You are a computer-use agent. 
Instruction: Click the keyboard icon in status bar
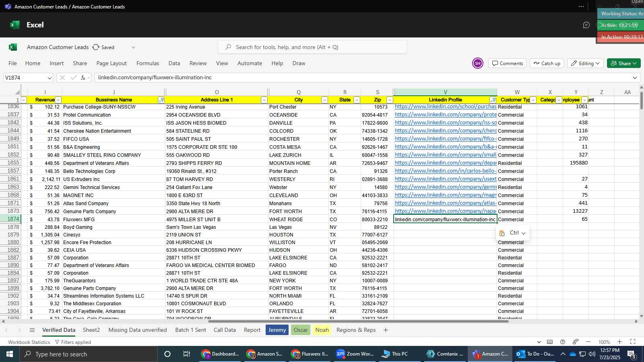coord(550,342)
